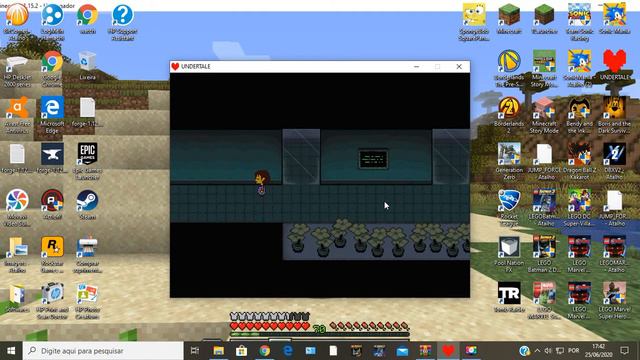Click the Windows Start button
640x360 pixels.
coord(11,351)
